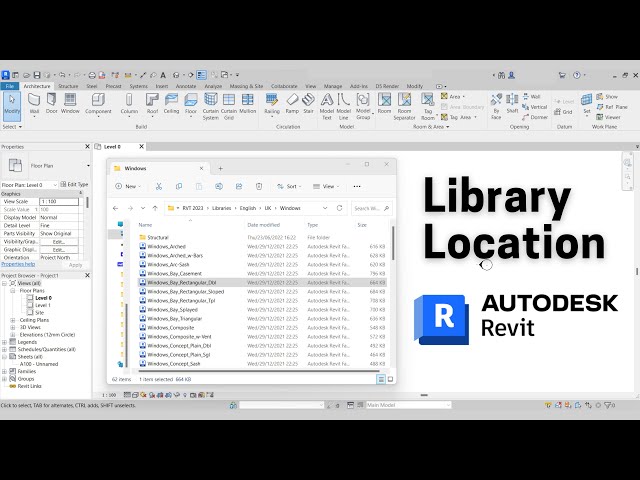Click the Cut icon in Explorer toolbar
Image resolution: width=640 pixels, height=480 pixels.
tap(159, 187)
